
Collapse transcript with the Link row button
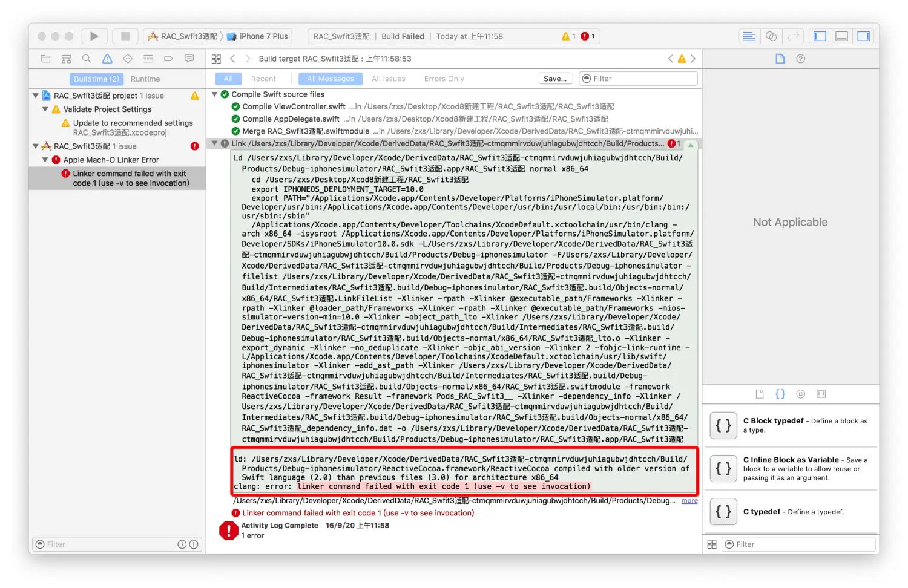691,145
